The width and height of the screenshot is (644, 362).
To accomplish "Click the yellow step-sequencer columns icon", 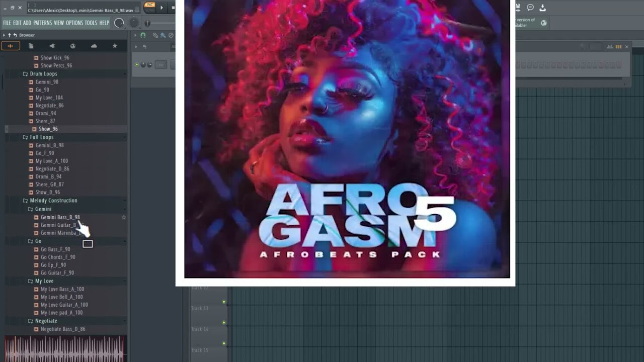I will coord(618,47).
